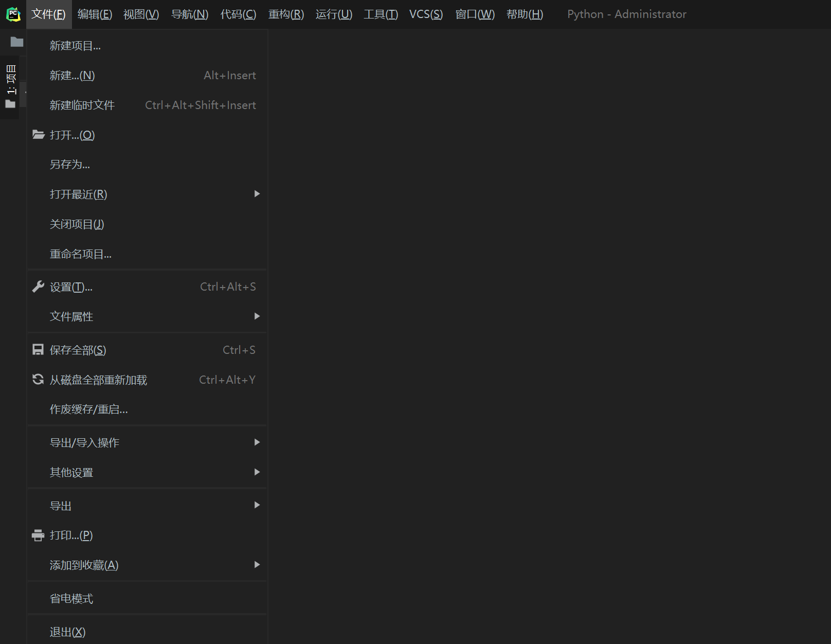Expand the 其他设置 submenu arrow
The width and height of the screenshot is (831, 644).
click(x=257, y=472)
